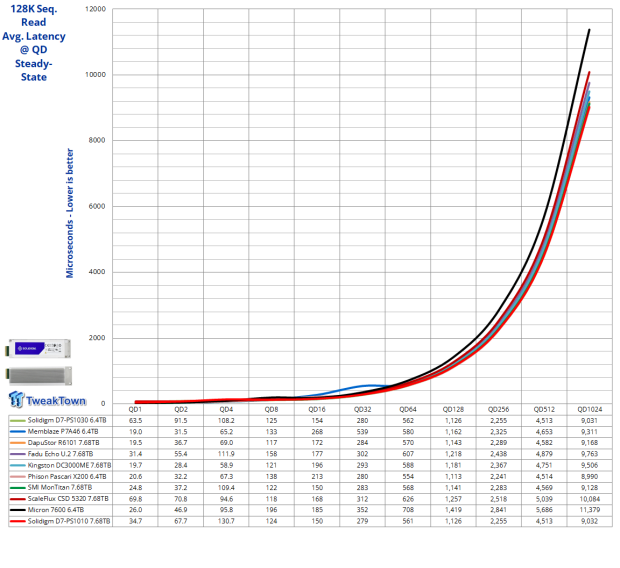Click the 10000 y-axis tick label
The image size is (620, 568).
point(94,75)
